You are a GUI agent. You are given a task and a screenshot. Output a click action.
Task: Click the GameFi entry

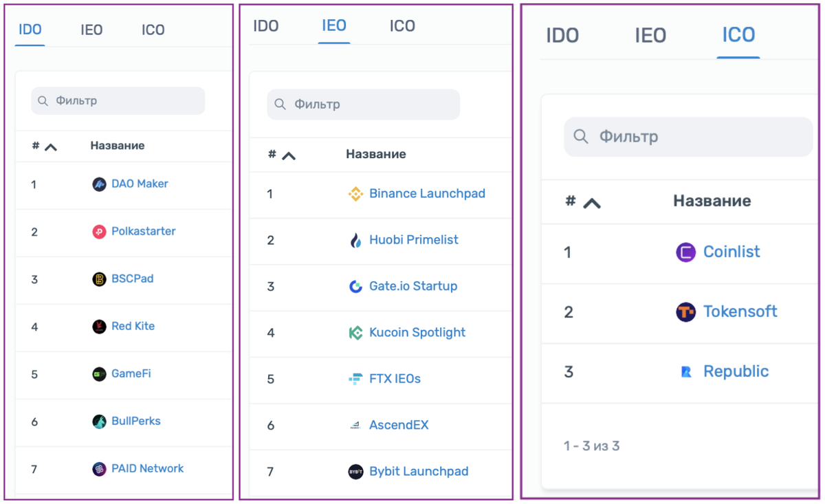[x=130, y=373]
